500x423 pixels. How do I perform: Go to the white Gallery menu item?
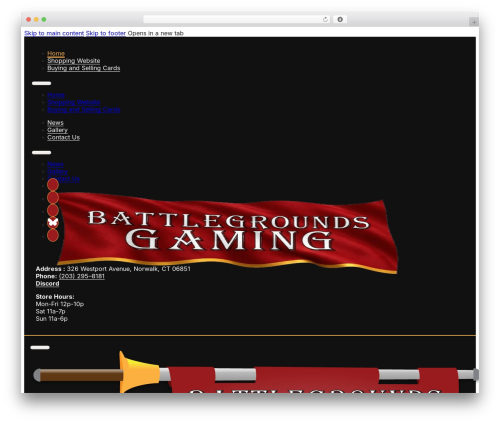pyautogui.click(x=57, y=130)
